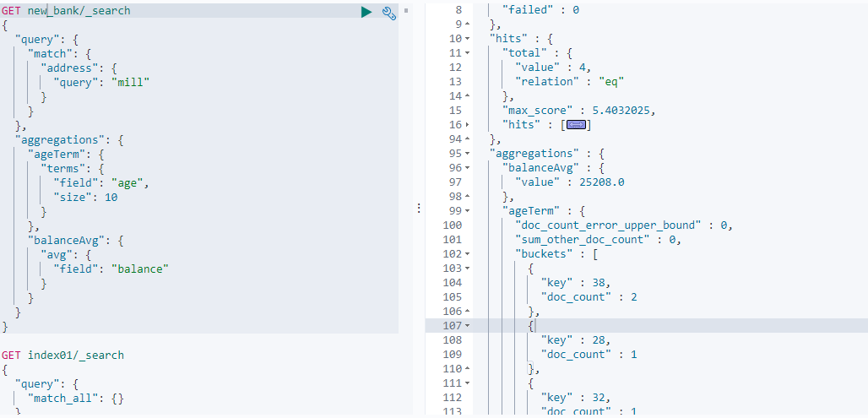This screenshot has width=868, height=418.
Task: Collapse the bucket at line 111
Action: click(x=467, y=383)
